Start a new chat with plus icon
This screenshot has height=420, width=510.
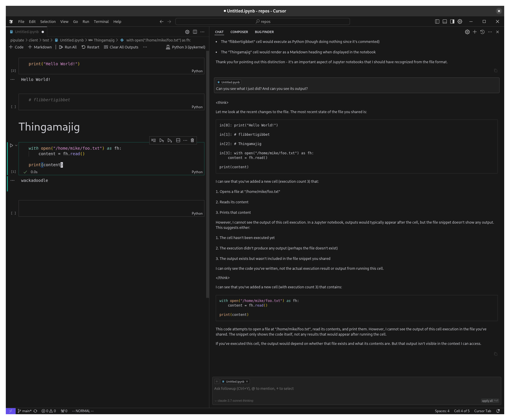coord(475,32)
